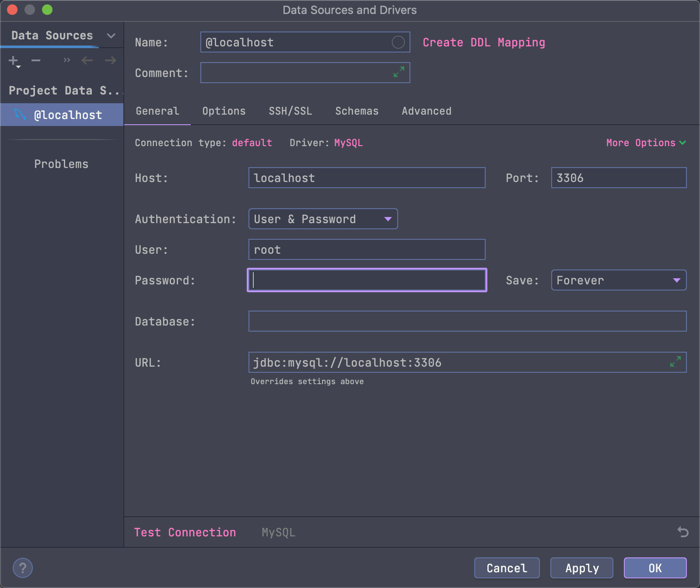The width and height of the screenshot is (700, 588).
Task: Change the MySQL driver link
Action: (348, 143)
